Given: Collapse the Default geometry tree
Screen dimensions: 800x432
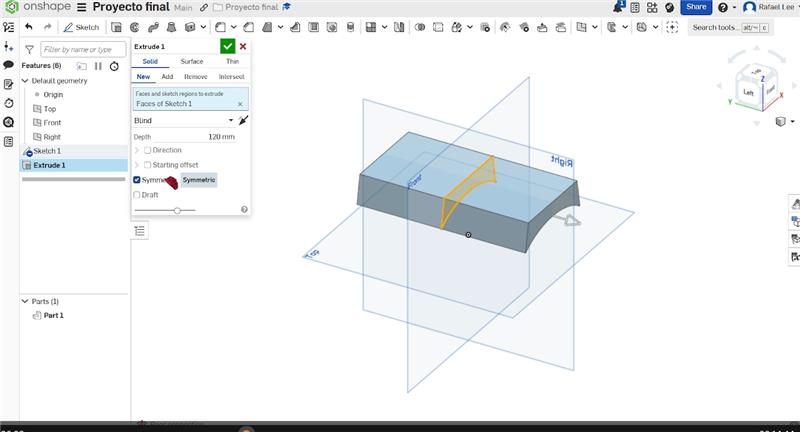Looking at the screenshot, I should (24, 81).
